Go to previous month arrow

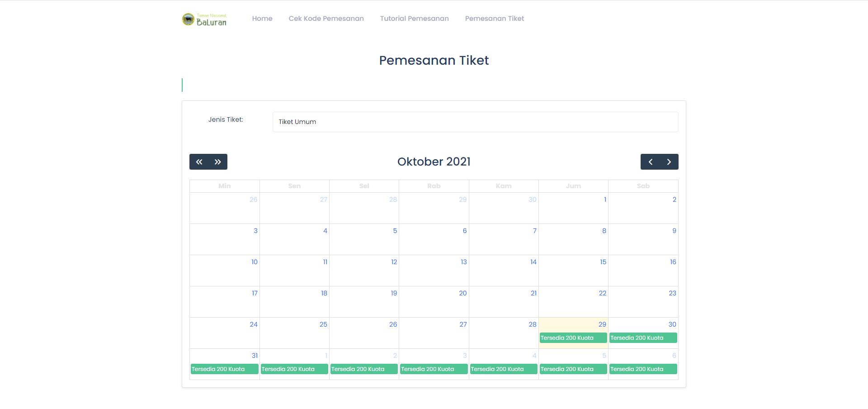coord(650,162)
